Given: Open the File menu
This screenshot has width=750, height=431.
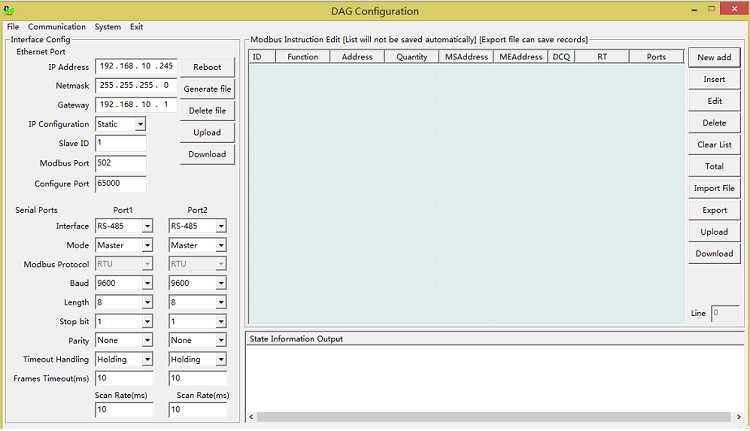Looking at the screenshot, I should tap(13, 27).
